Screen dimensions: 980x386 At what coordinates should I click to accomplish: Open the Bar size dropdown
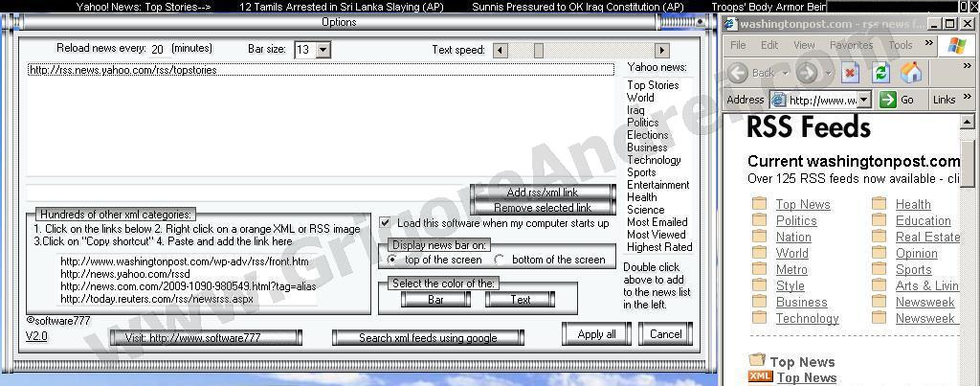click(323, 50)
